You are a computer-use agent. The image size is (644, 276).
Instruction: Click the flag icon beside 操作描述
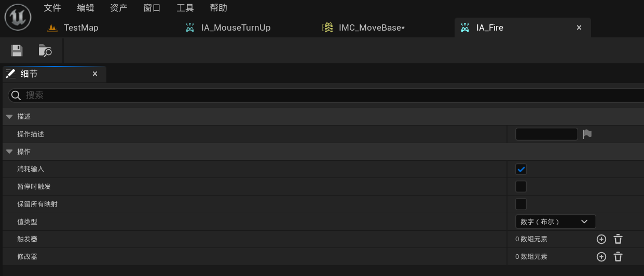[587, 134]
